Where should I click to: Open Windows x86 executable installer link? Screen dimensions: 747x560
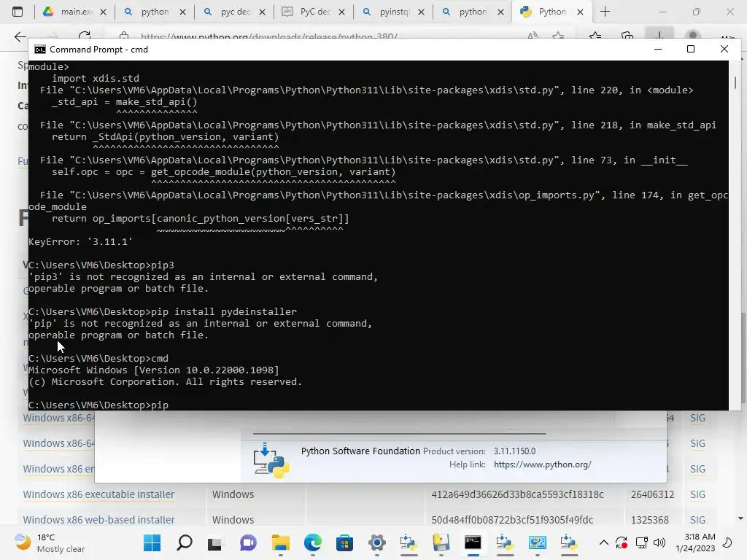click(98, 494)
